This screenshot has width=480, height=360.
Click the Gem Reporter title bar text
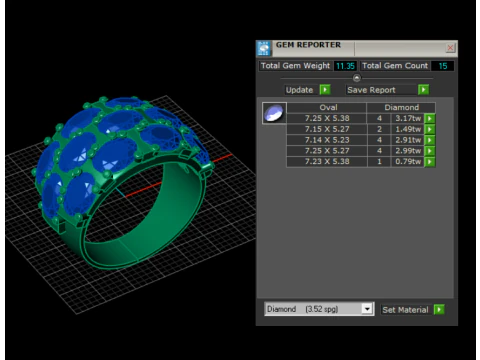pyautogui.click(x=308, y=45)
